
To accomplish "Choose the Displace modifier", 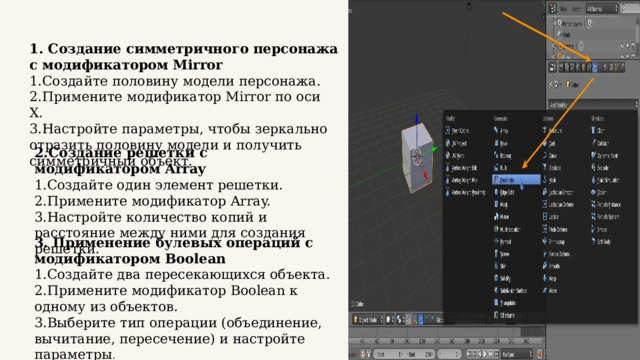I will coord(552,168).
